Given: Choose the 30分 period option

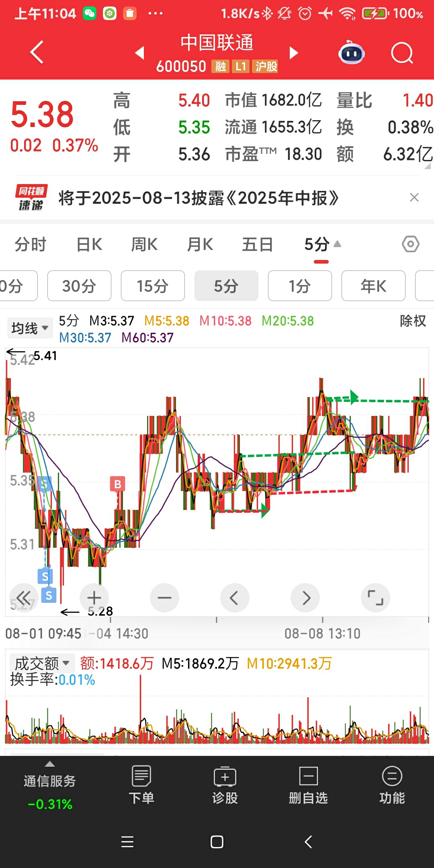Looking at the screenshot, I should pyautogui.click(x=79, y=286).
